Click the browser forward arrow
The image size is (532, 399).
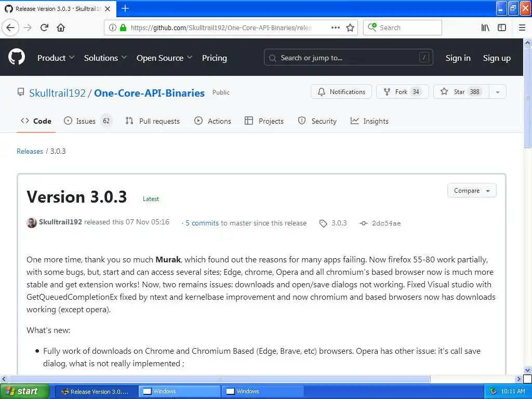28,28
